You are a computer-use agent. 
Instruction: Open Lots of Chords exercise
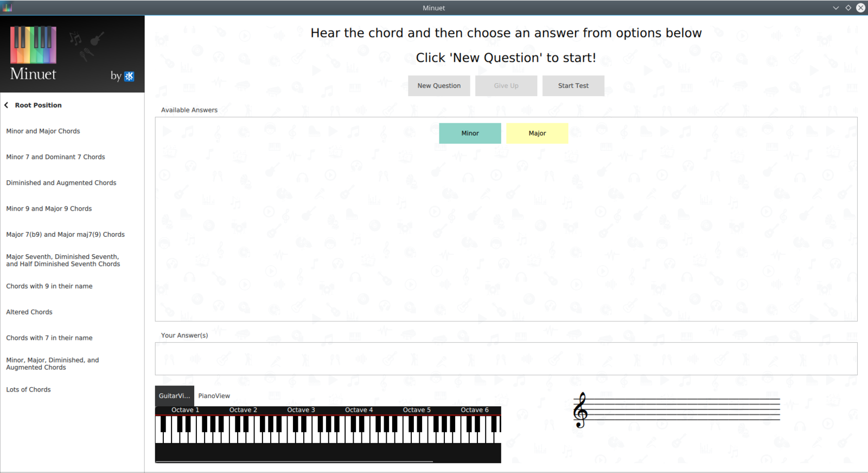click(x=28, y=390)
